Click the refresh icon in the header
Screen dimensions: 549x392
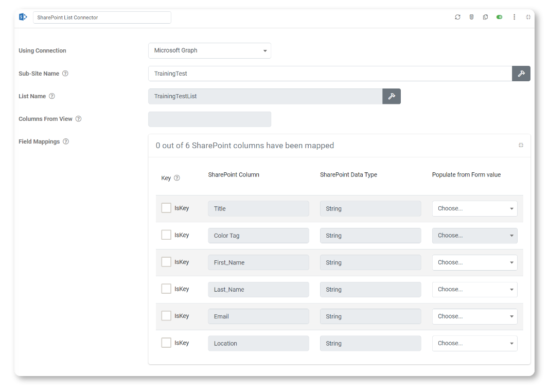(x=457, y=17)
